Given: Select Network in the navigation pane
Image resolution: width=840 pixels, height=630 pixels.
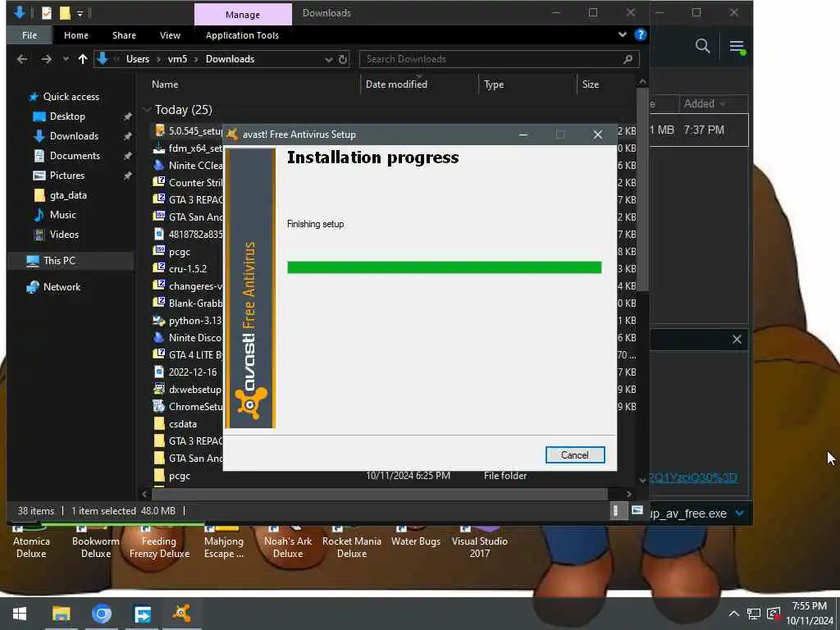Looking at the screenshot, I should point(62,287).
